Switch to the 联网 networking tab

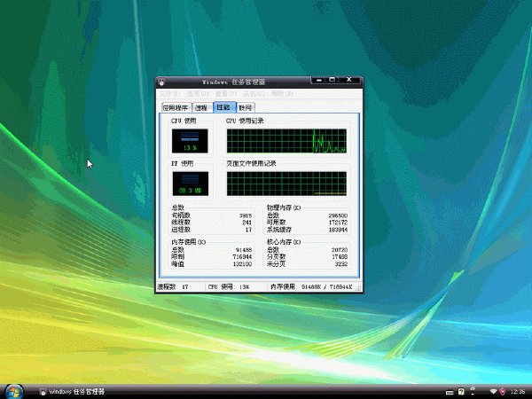tap(246, 108)
